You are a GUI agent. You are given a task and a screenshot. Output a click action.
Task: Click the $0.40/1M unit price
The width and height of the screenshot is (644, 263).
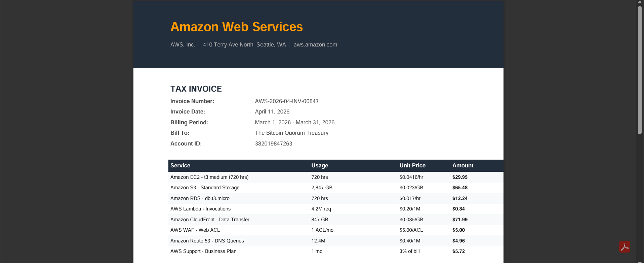(x=410, y=241)
